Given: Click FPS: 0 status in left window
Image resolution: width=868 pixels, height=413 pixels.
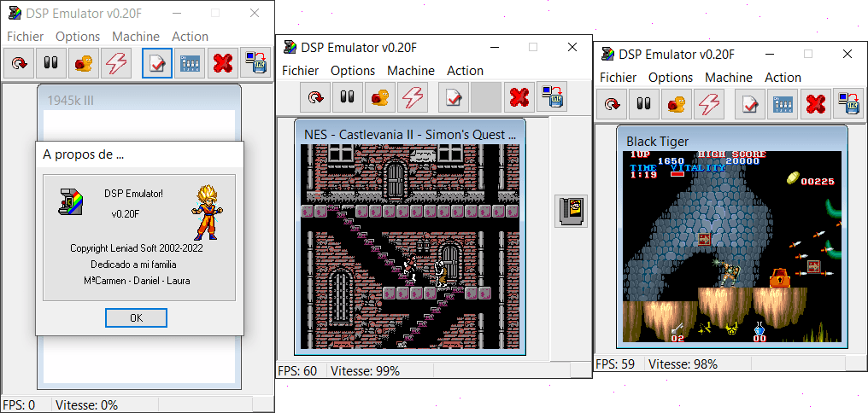Looking at the screenshot, I should click(x=19, y=405).
